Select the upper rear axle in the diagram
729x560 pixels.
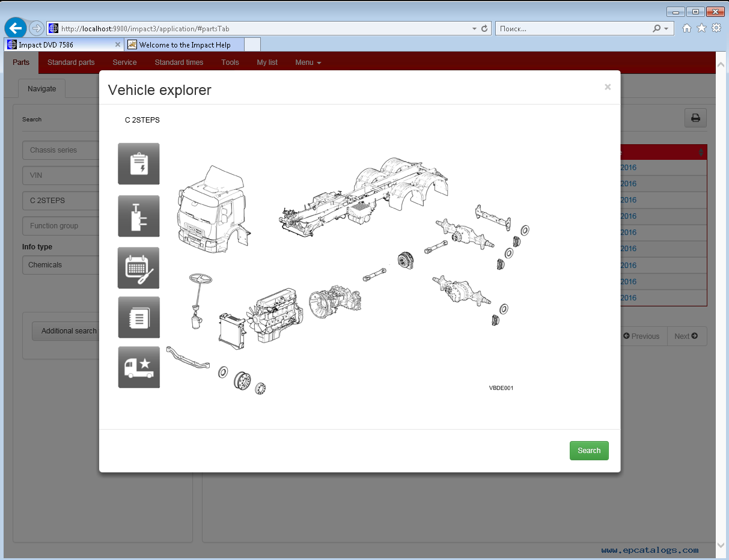tap(464, 234)
